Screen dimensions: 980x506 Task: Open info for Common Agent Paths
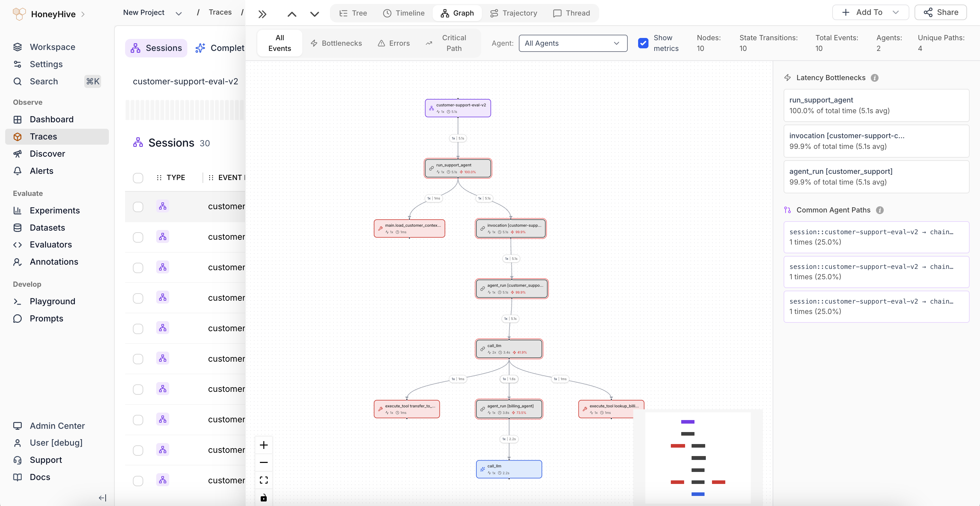click(880, 210)
